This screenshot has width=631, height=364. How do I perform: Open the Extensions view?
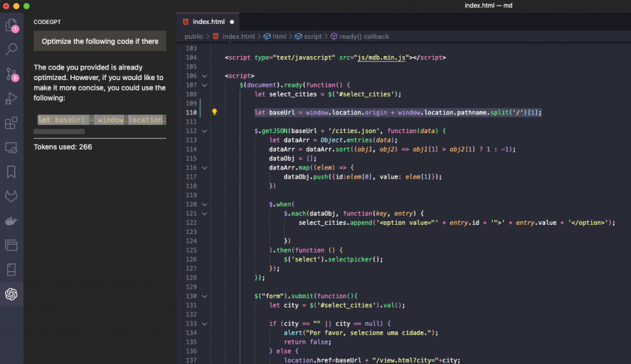[11, 123]
